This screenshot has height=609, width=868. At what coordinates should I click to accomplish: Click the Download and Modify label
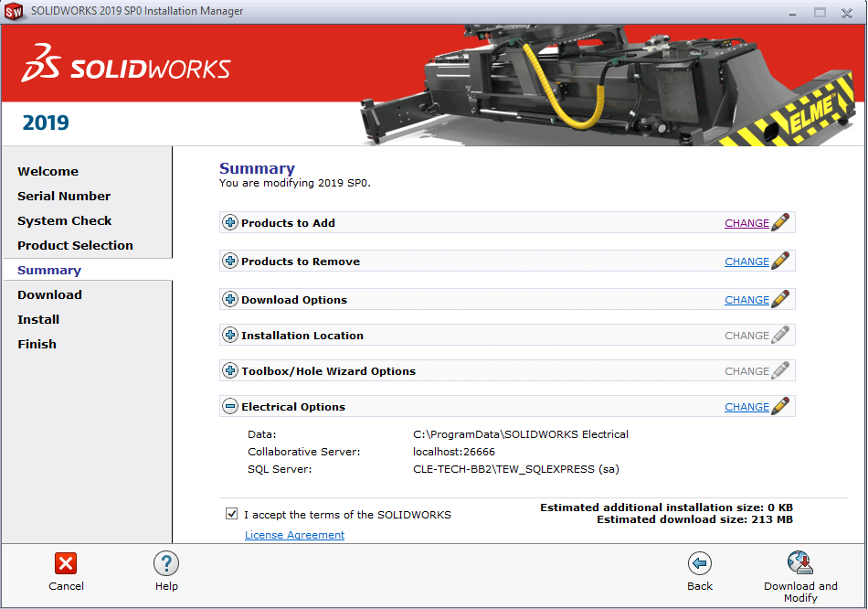tap(800, 592)
